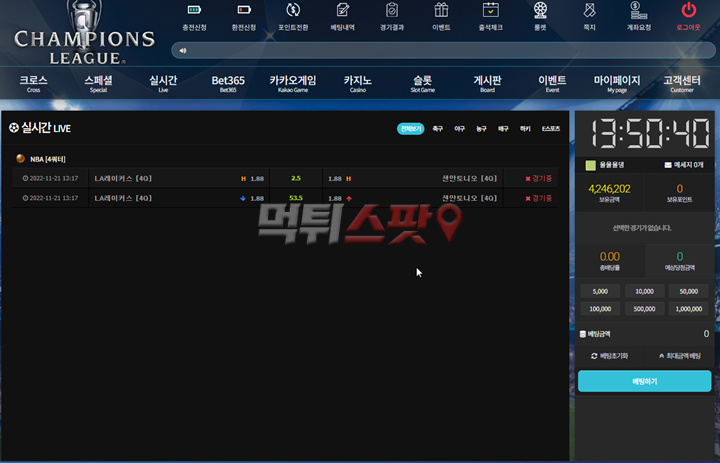Select the 야구 baseball filter tab
720x463 pixels.
pos(460,129)
